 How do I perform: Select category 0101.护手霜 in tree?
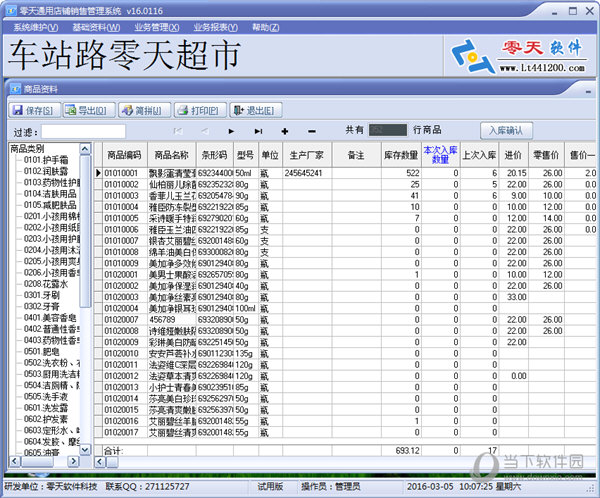click(46, 160)
